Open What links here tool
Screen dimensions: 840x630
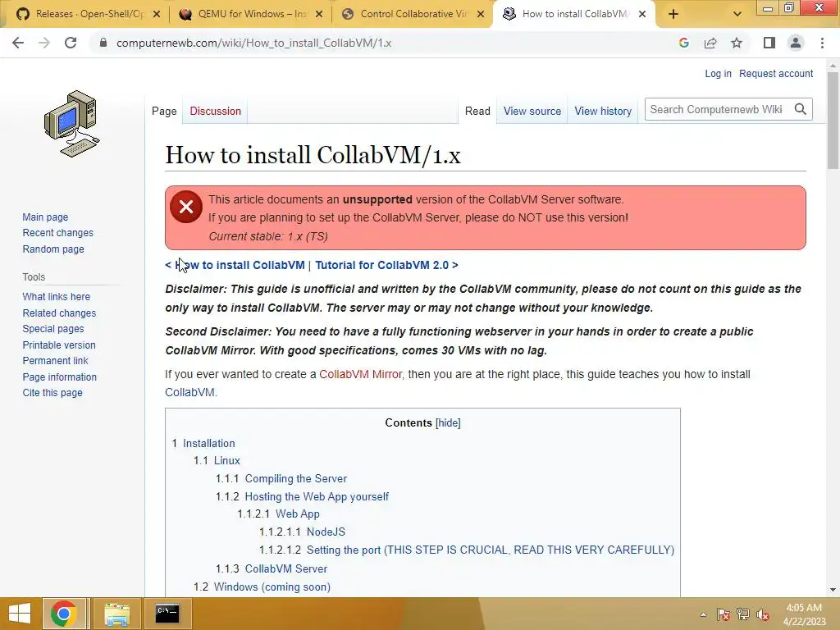tap(57, 296)
